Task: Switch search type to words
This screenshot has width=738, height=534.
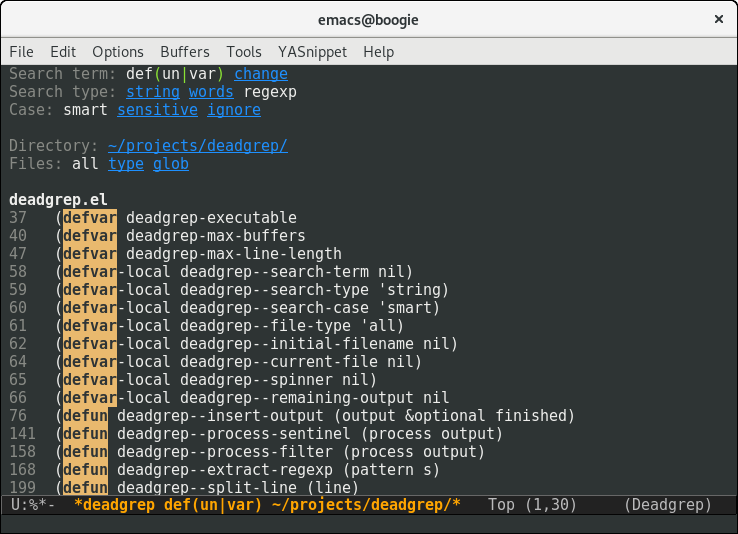Action: (211, 92)
